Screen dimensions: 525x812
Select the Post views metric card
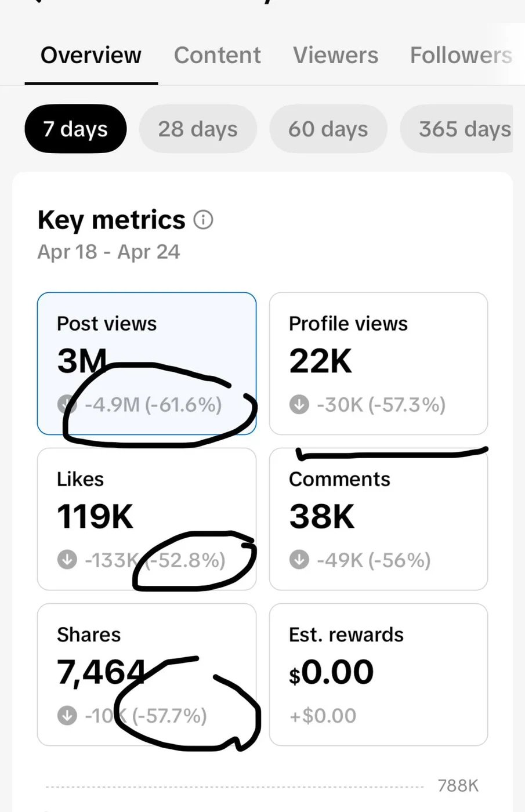click(x=147, y=364)
